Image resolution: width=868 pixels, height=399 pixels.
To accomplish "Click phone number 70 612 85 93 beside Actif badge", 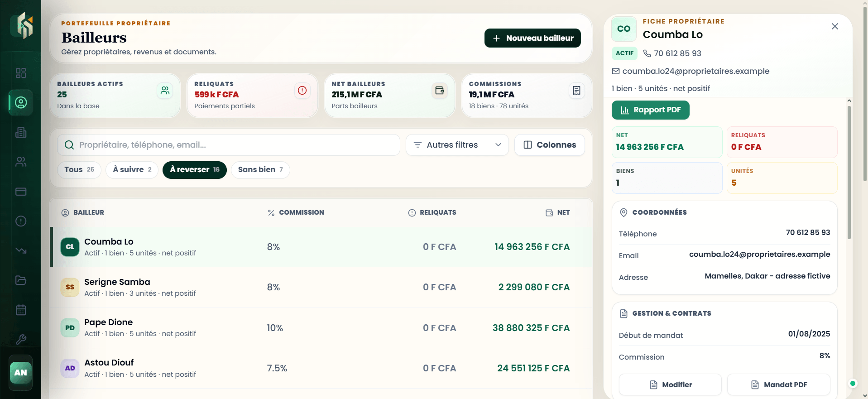I will pyautogui.click(x=677, y=53).
